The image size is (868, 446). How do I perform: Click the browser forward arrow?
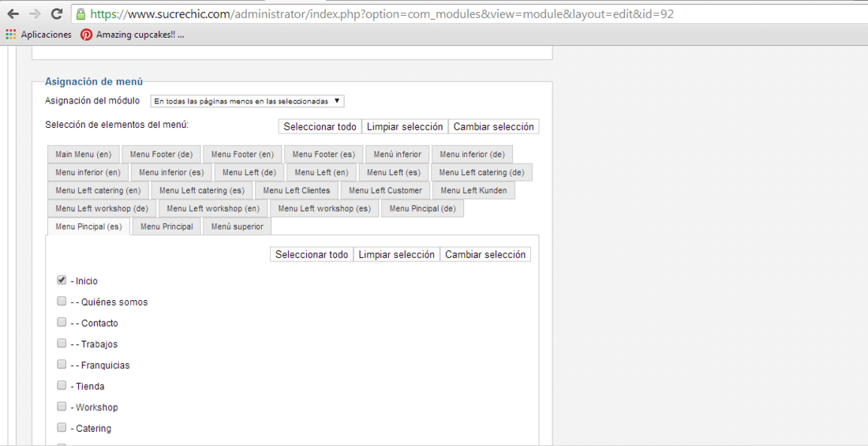34,13
